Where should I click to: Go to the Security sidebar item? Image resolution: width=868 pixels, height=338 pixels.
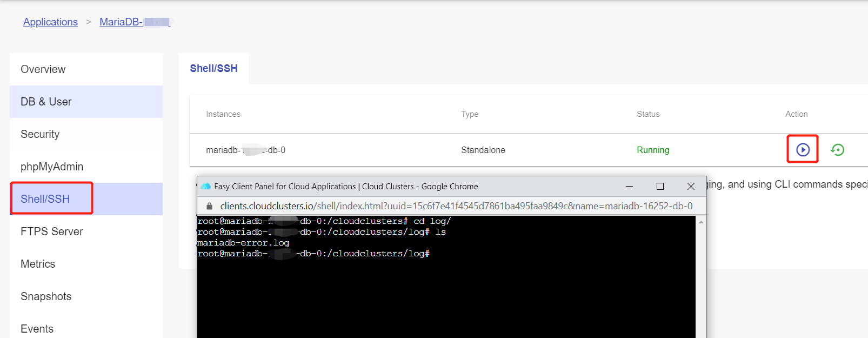coord(40,134)
